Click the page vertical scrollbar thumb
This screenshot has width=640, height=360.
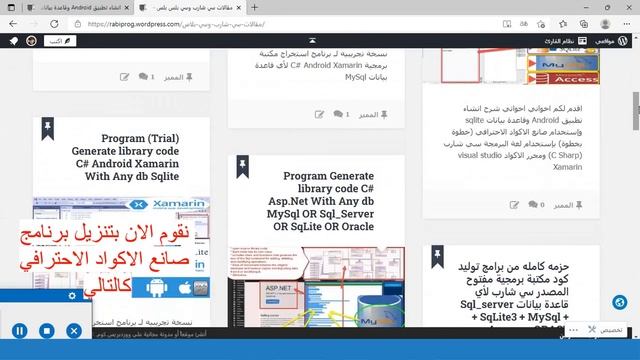click(x=636, y=111)
